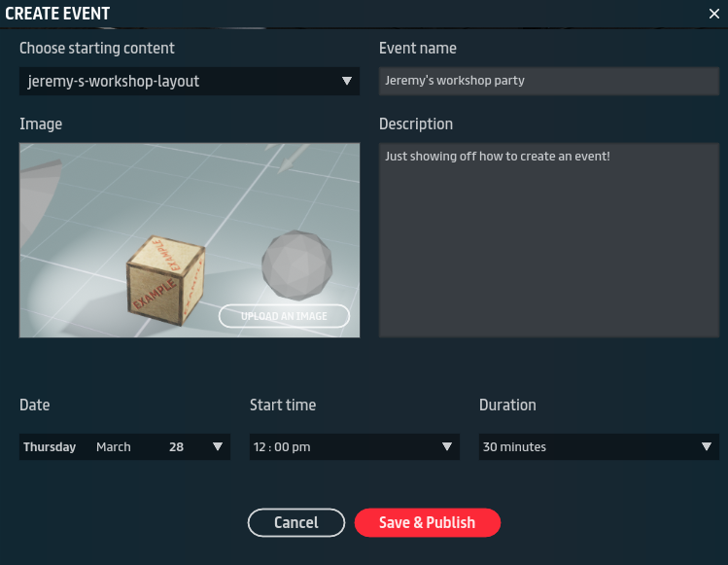
Task: Cancel the event creation
Action: (x=296, y=523)
